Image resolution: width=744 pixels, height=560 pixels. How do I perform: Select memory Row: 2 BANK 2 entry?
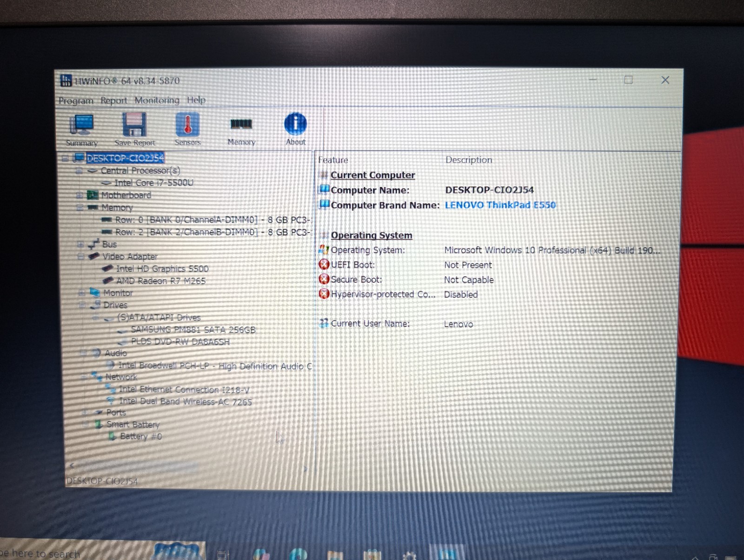213,232
